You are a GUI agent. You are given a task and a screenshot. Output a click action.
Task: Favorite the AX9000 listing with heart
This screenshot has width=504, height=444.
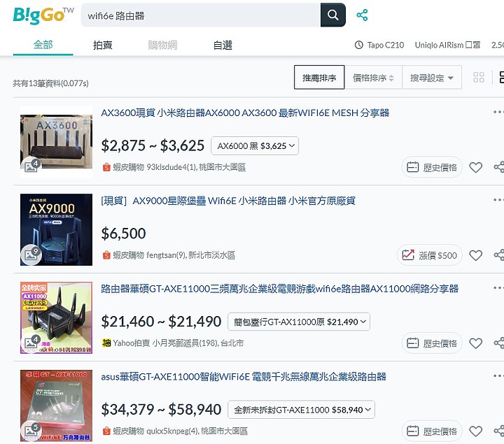point(476,255)
